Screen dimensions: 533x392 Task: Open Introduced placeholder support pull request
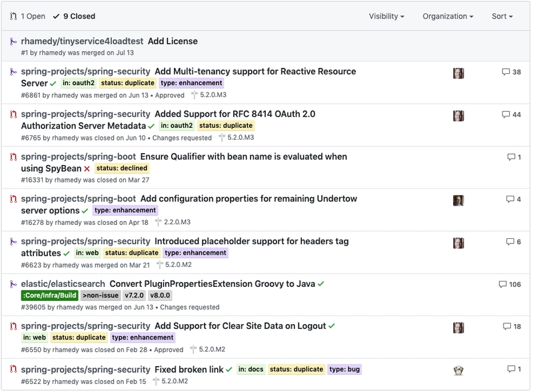click(x=252, y=241)
